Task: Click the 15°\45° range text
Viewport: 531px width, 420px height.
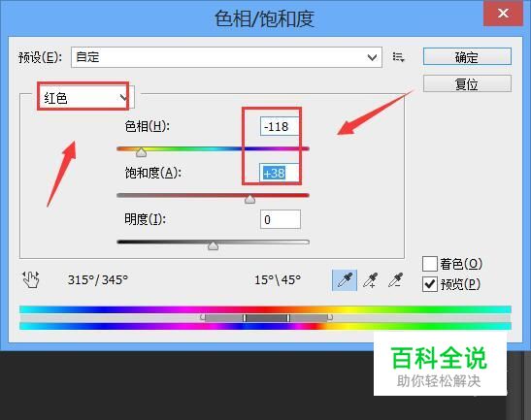Action: (x=278, y=280)
